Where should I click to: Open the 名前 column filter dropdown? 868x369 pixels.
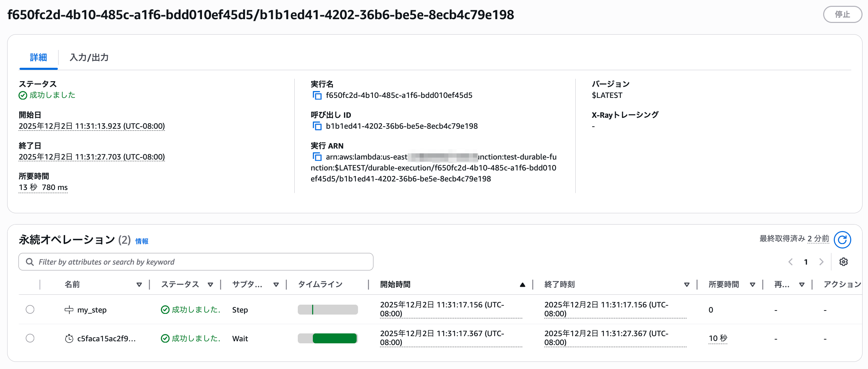click(x=139, y=284)
